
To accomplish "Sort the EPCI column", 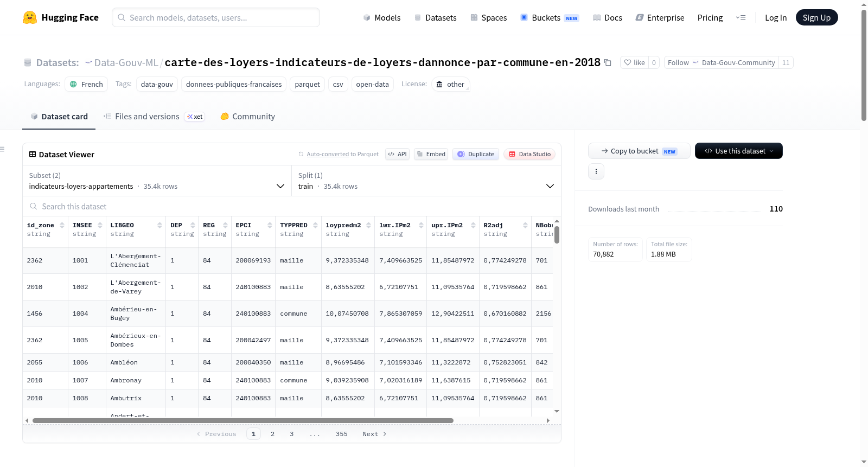I will pos(270,225).
